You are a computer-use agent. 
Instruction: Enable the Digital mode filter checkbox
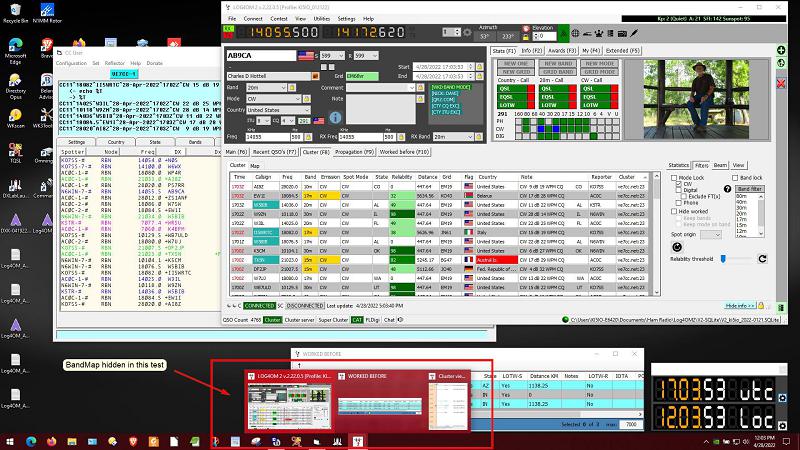tap(679, 190)
